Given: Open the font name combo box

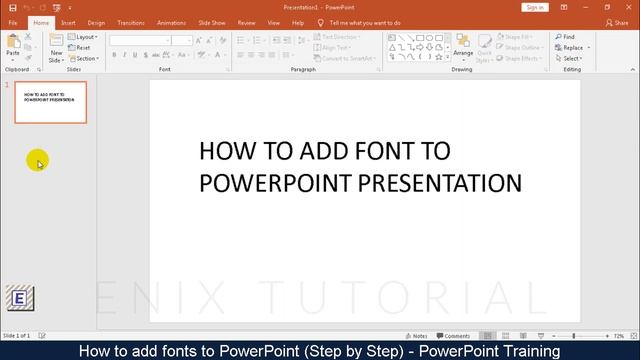Looking at the screenshot, I should (140, 40).
